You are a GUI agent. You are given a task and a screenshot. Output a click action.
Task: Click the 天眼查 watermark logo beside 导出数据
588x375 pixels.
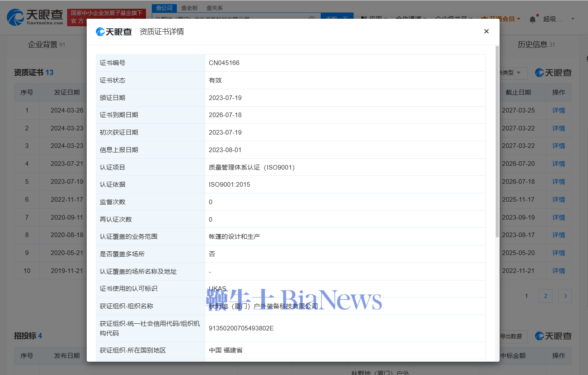[x=553, y=336]
